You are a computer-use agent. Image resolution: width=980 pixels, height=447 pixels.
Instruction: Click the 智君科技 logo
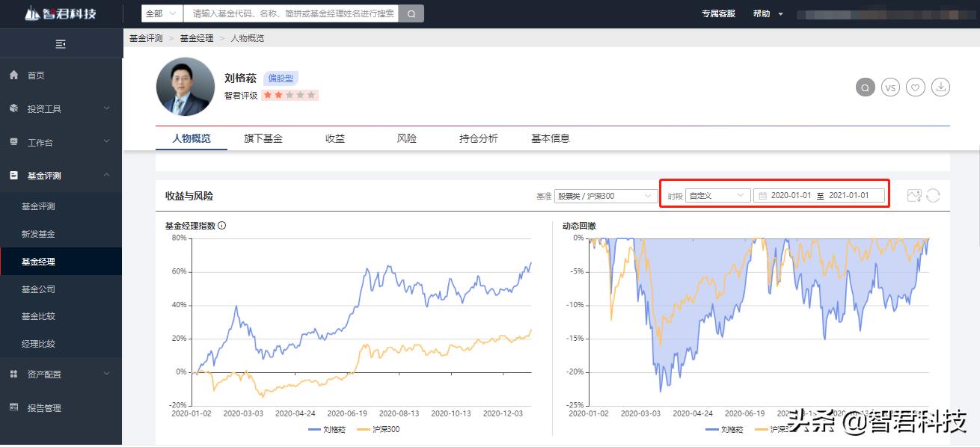pos(61,13)
